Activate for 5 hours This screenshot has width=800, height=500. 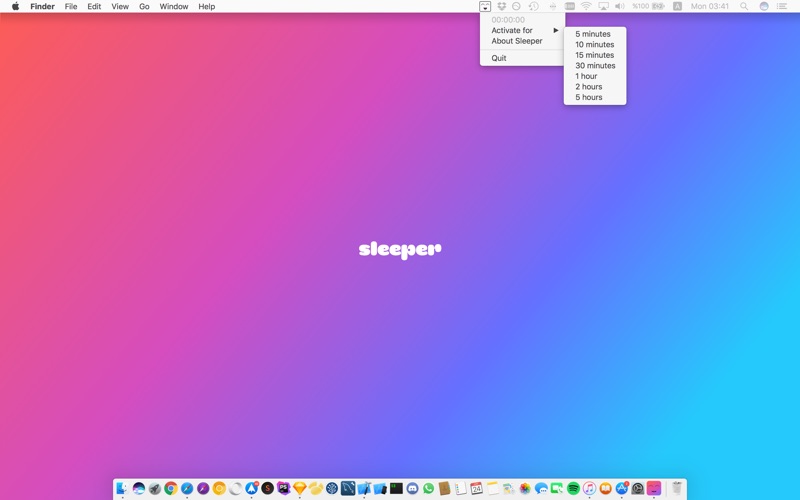pyautogui.click(x=595, y=97)
